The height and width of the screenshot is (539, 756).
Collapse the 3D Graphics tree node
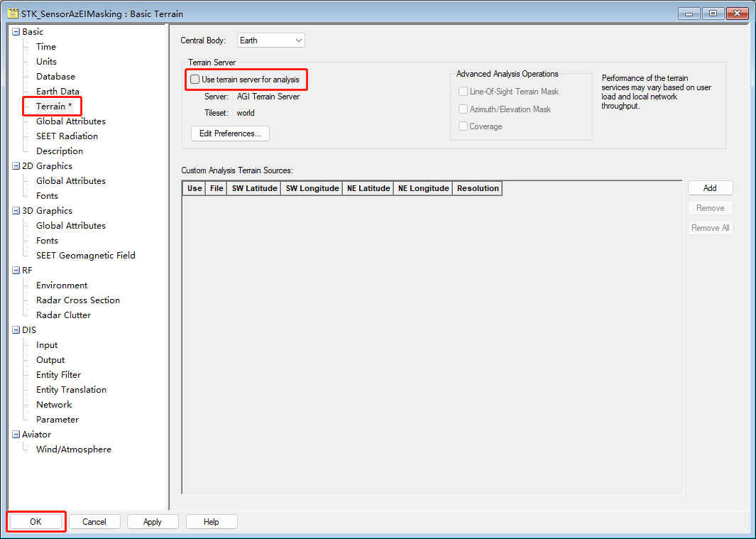tap(16, 211)
